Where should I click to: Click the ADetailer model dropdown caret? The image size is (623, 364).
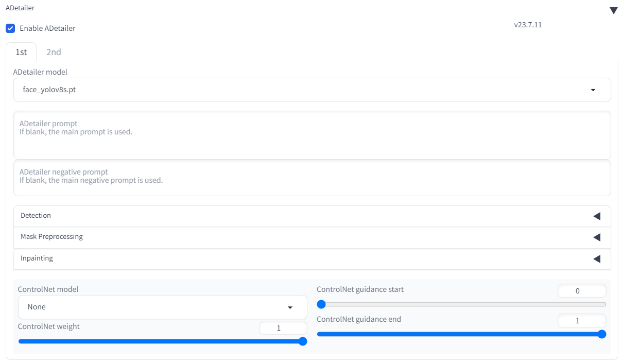(x=593, y=90)
